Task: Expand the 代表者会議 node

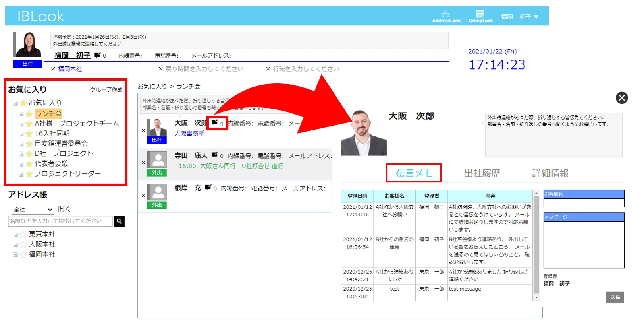Action: click(x=21, y=164)
